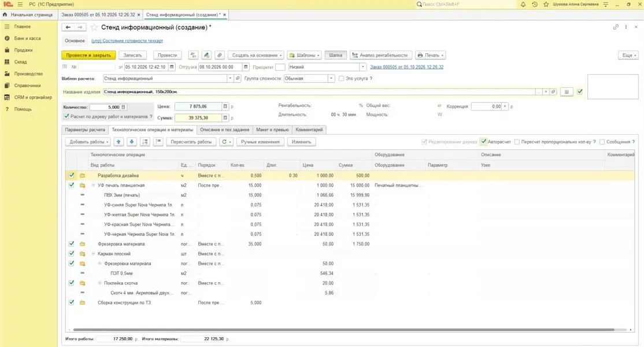Expand the Группа сложности dropdown
This screenshot has height=347, width=644.
pyautogui.click(x=331, y=79)
